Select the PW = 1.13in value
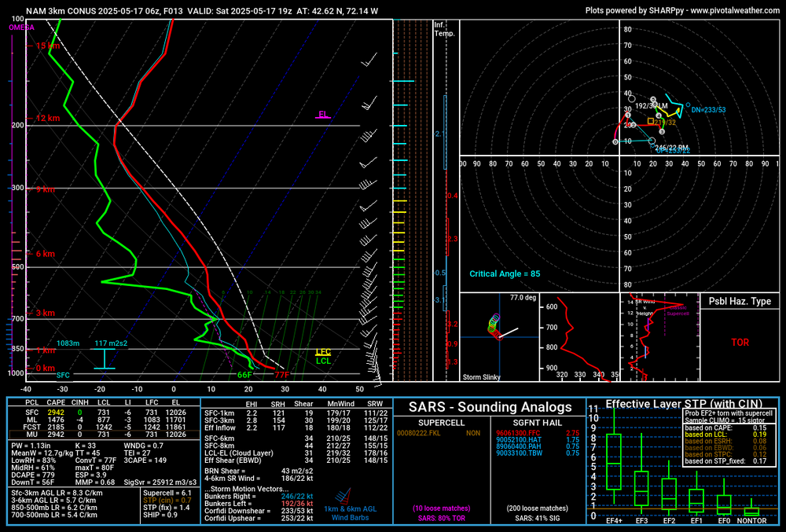Screen dimensions: 786x532 click(x=31, y=446)
